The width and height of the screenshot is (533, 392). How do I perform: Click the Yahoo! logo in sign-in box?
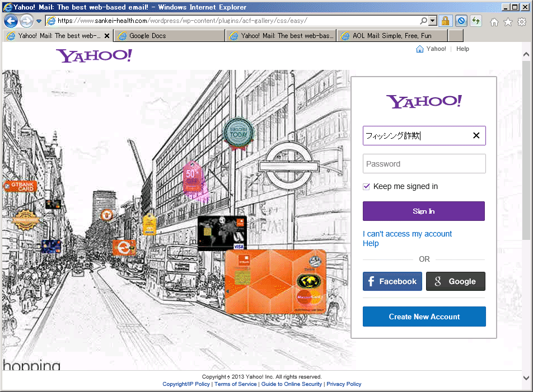point(423,101)
